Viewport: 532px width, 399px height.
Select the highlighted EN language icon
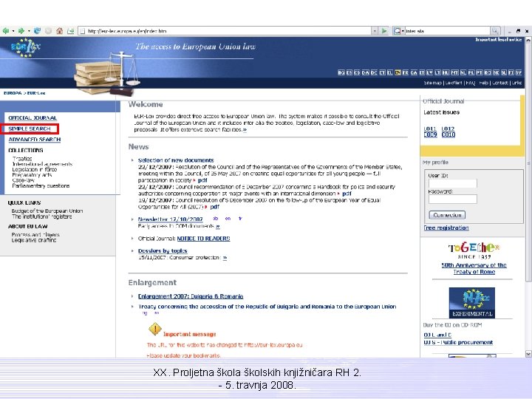tap(398, 72)
